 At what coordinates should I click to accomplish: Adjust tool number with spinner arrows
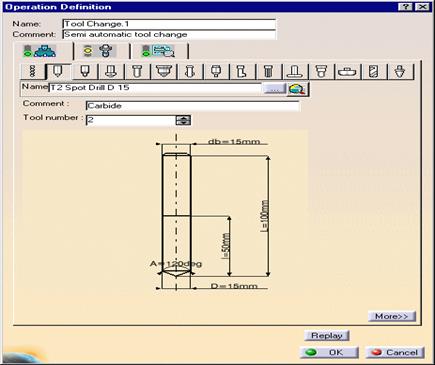click(x=183, y=120)
